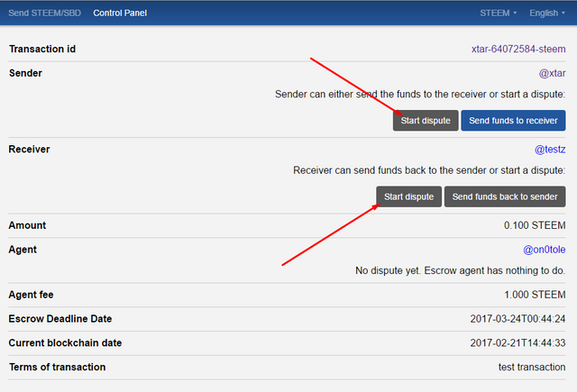Open the @on0tole agent profile link
Screen dimensions: 577x392
coord(545,250)
